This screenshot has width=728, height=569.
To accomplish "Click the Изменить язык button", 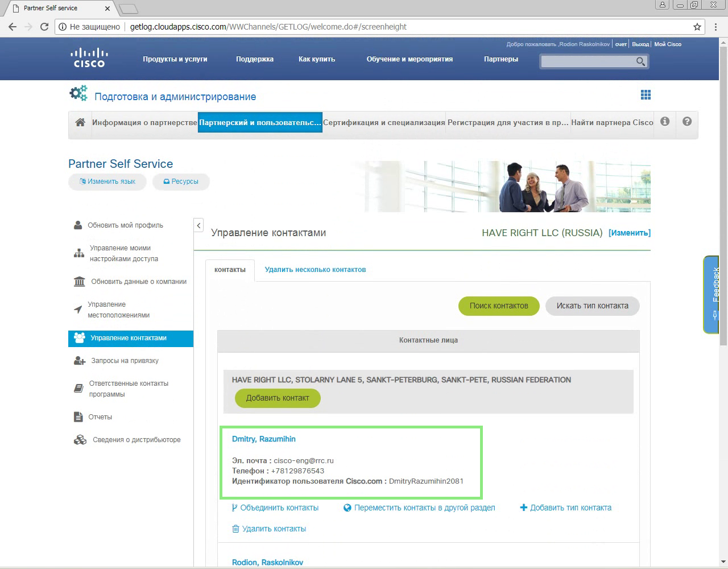I will [107, 182].
